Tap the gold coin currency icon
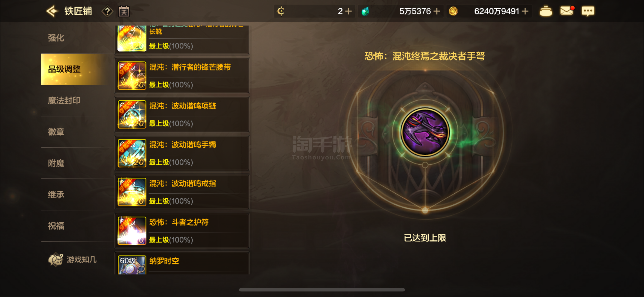Screen dimensions: 644x297 [x=453, y=11]
